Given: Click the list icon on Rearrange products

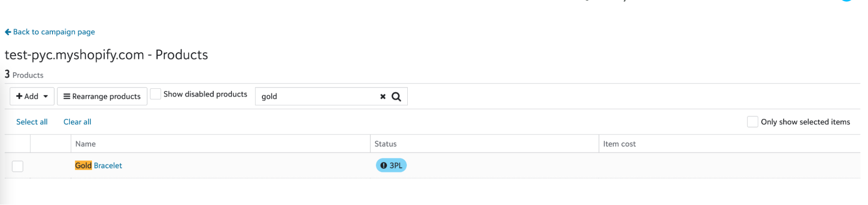Looking at the screenshot, I should pos(67,96).
